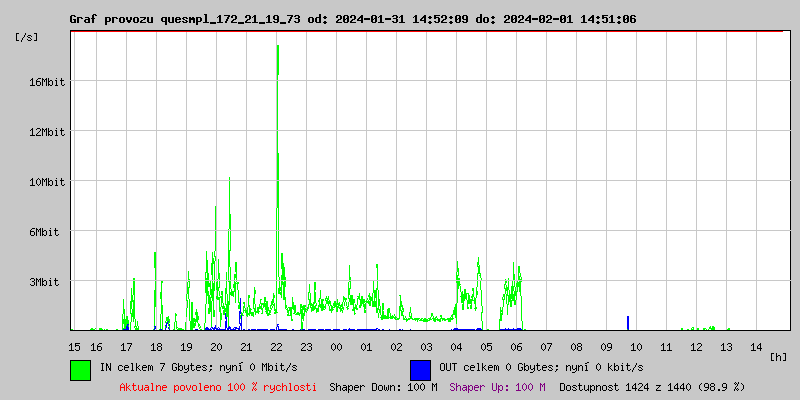Click the green IN legend swatch

pos(80,369)
